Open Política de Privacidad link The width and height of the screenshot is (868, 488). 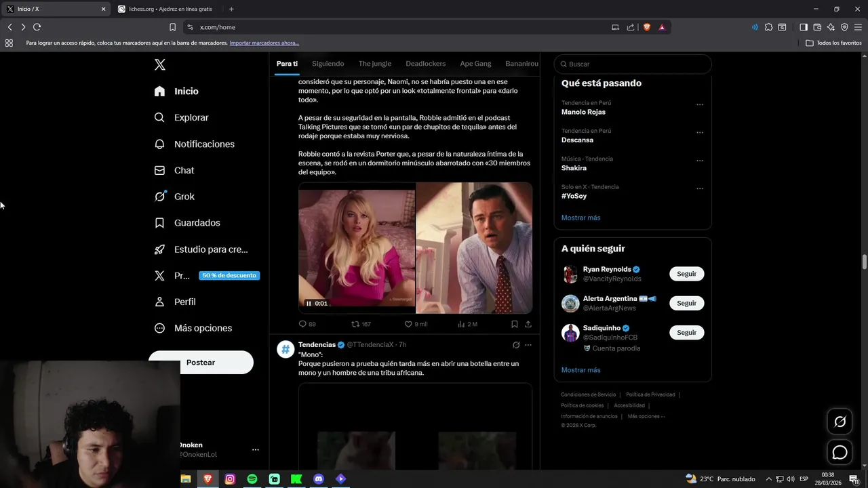650,394
